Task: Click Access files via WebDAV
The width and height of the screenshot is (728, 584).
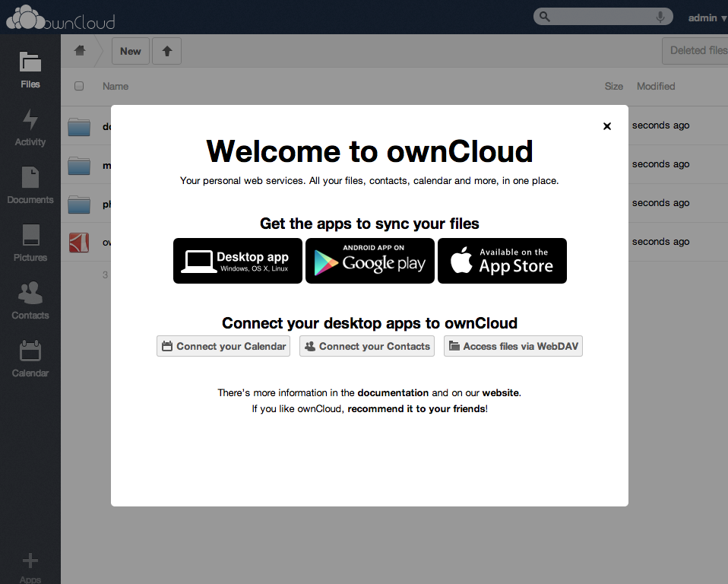Action: tap(513, 346)
